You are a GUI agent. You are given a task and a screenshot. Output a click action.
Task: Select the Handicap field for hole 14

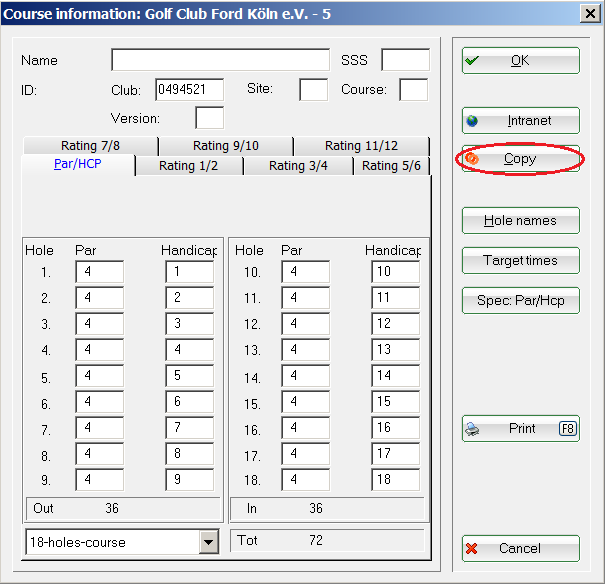396,376
